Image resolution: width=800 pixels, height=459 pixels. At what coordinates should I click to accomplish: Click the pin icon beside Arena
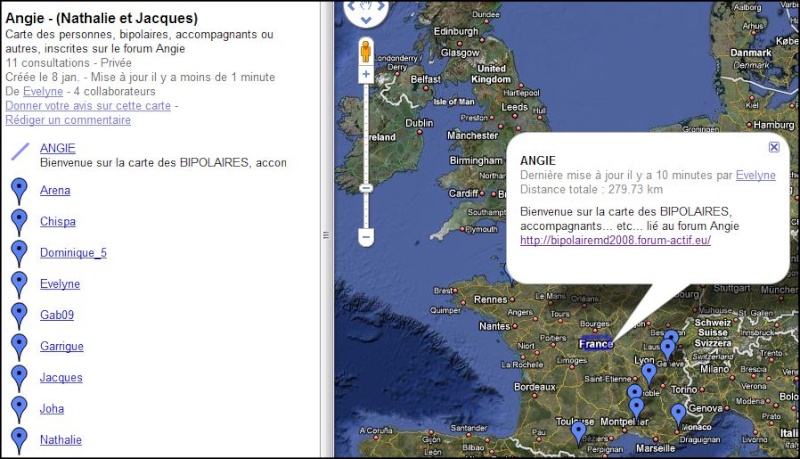[19, 191]
